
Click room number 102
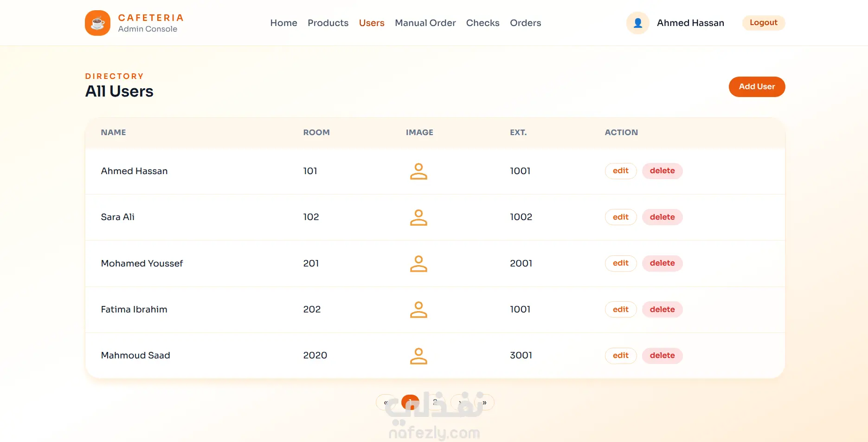pos(311,217)
